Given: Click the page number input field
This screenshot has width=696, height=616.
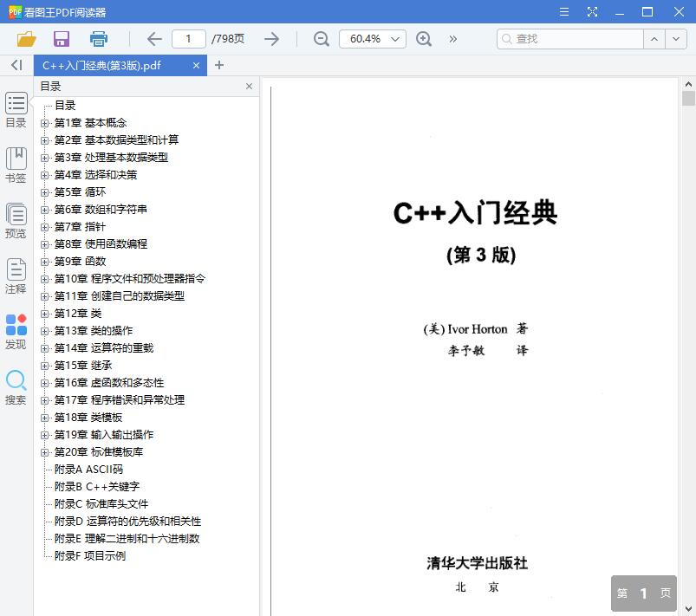Looking at the screenshot, I should pyautogui.click(x=189, y=39).
